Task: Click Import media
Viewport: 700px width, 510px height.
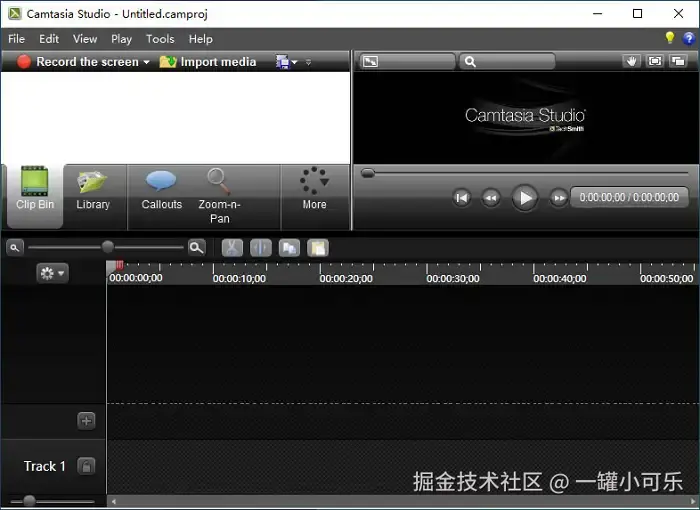Action: (208, 62)
